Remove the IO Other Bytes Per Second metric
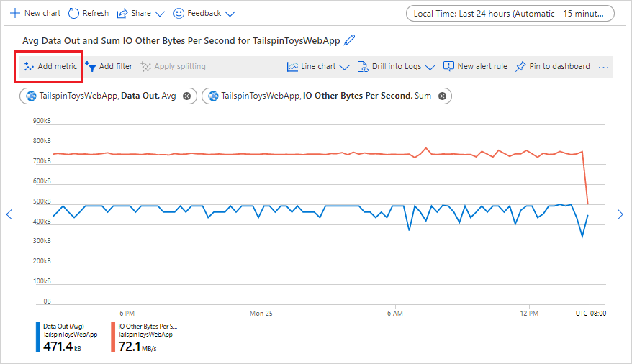The image size is (632, 364). [442, 96]
